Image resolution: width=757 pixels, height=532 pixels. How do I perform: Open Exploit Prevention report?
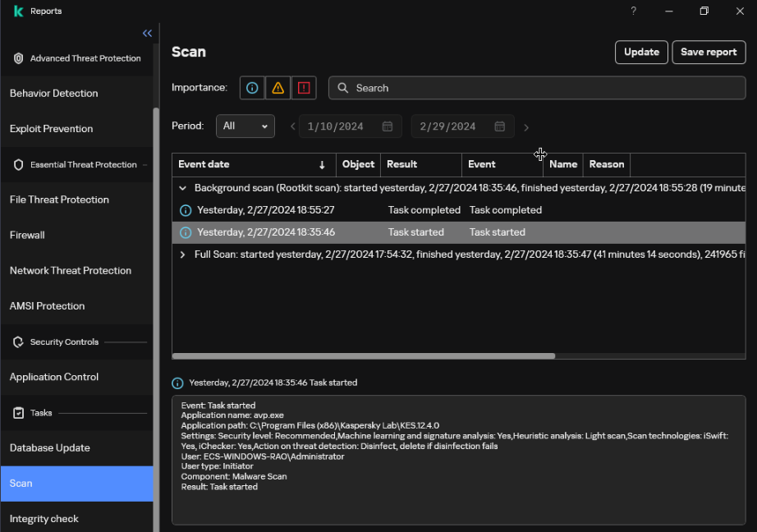[76, 129]
